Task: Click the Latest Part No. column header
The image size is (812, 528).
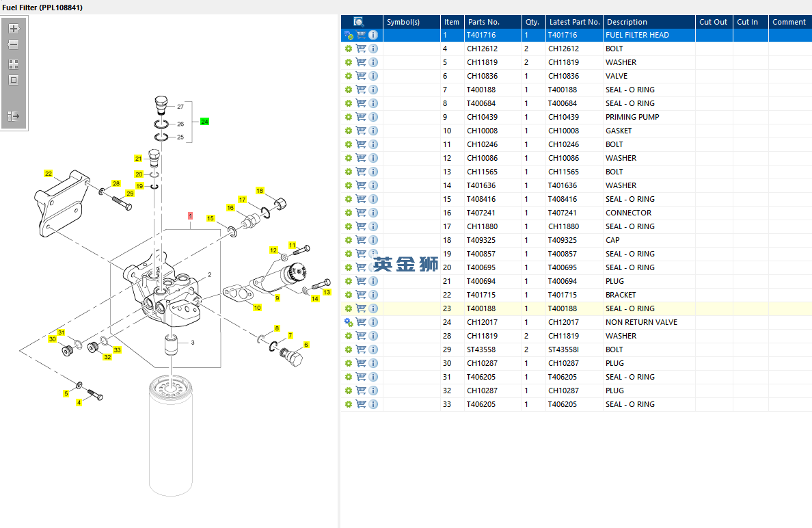Action: pos(574,22)
